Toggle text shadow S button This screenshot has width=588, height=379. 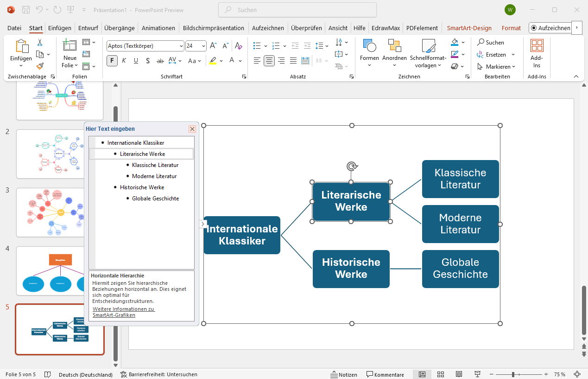[148, 61]
